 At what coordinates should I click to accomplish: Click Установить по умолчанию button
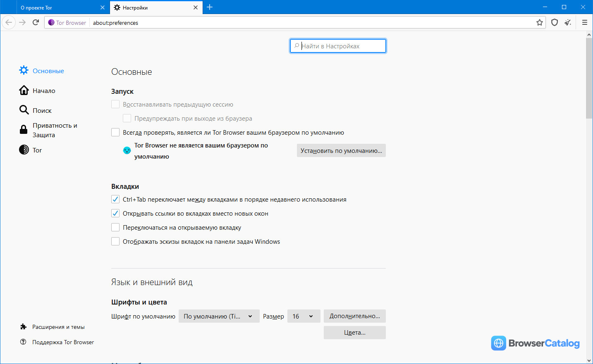(341, 150)
